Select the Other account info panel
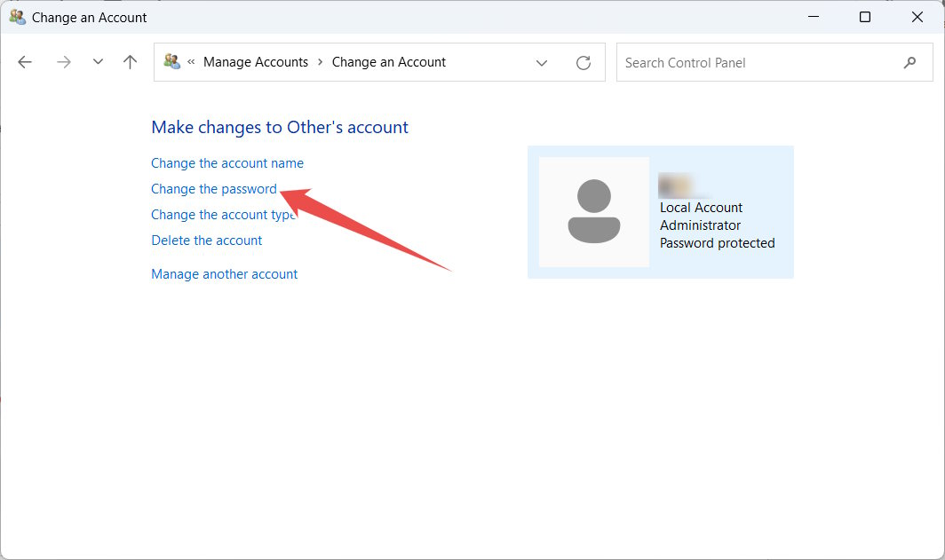The height and width of the screenshot is (560, 945). (661, 211)
